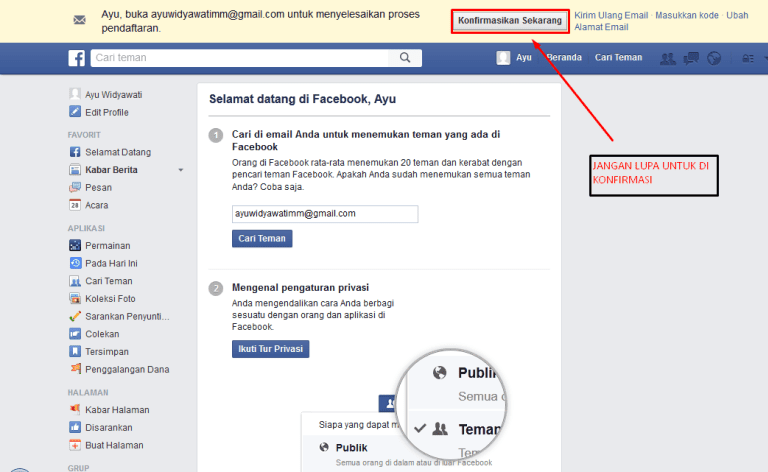The height and width of the screenshot is (472, 768).
Task: Open the friend requests icon
Action: [x=667, y=58]
